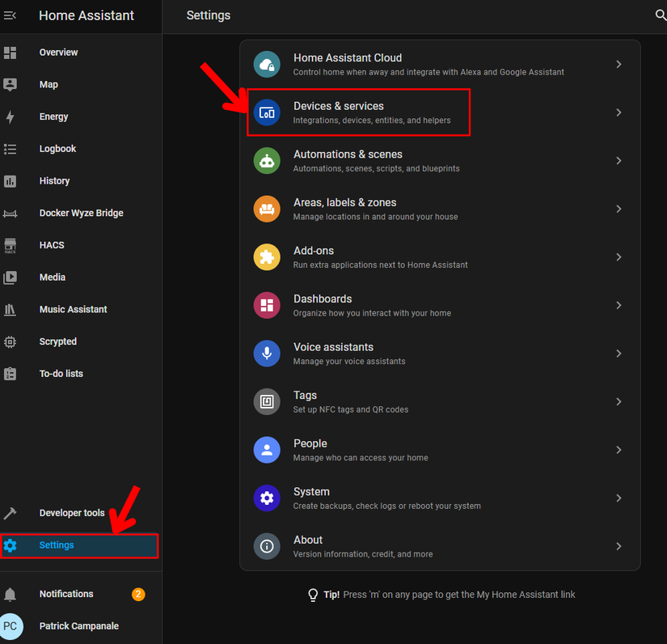Select Logbook in the sidebar

point(57,148)
